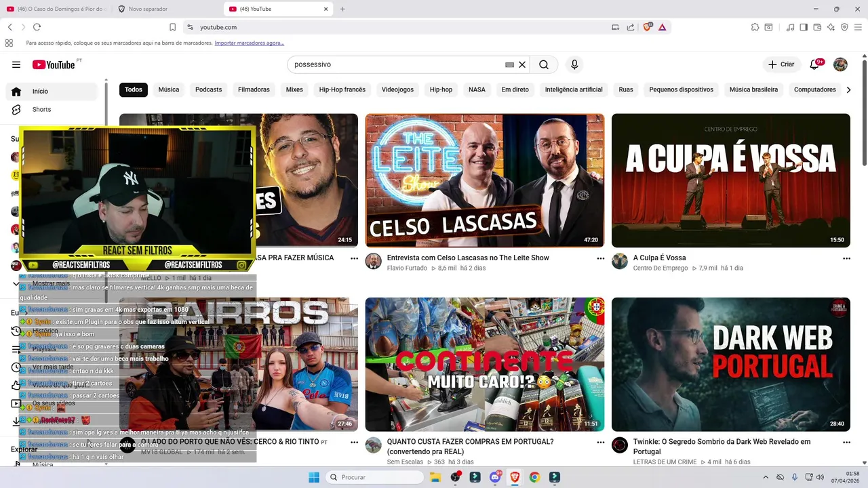Click the Windows Start button
This screenshot has height=488, width=868.
pos(314,477)
